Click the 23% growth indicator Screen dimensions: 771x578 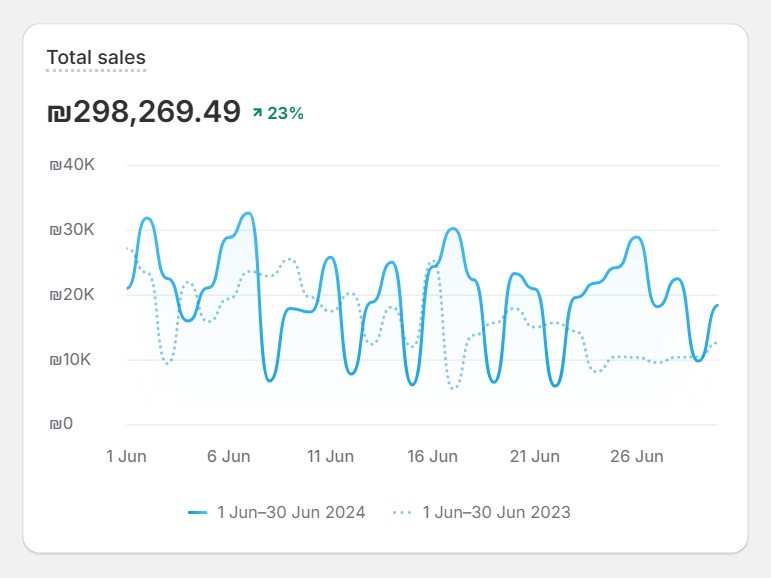coord(285,113)
